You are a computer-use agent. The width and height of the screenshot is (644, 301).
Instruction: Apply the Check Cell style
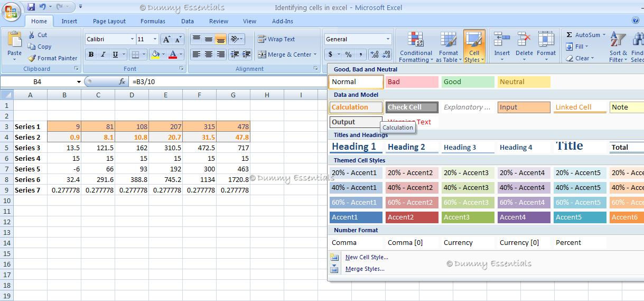412,107
